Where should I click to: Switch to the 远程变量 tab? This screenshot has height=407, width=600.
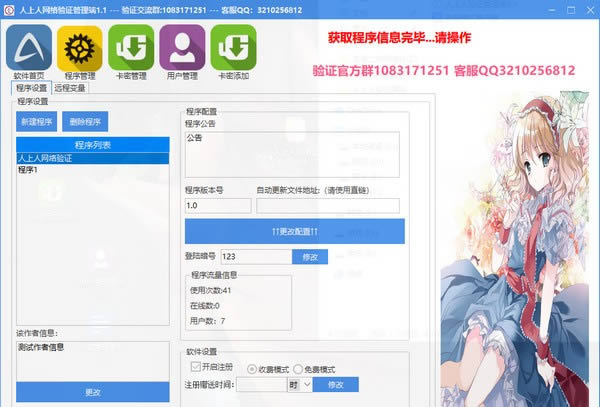pos(70,88)
